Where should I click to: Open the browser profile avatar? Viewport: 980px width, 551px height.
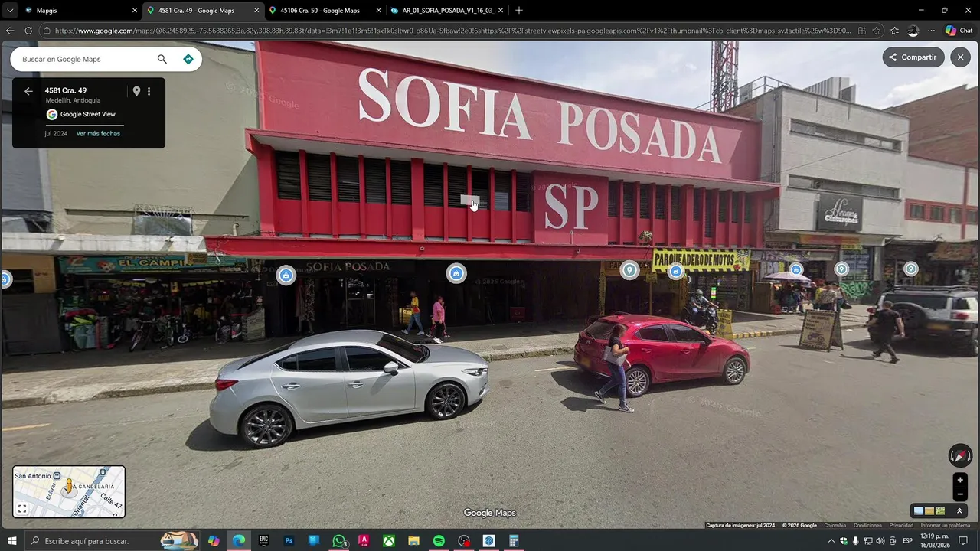point(913,31)
